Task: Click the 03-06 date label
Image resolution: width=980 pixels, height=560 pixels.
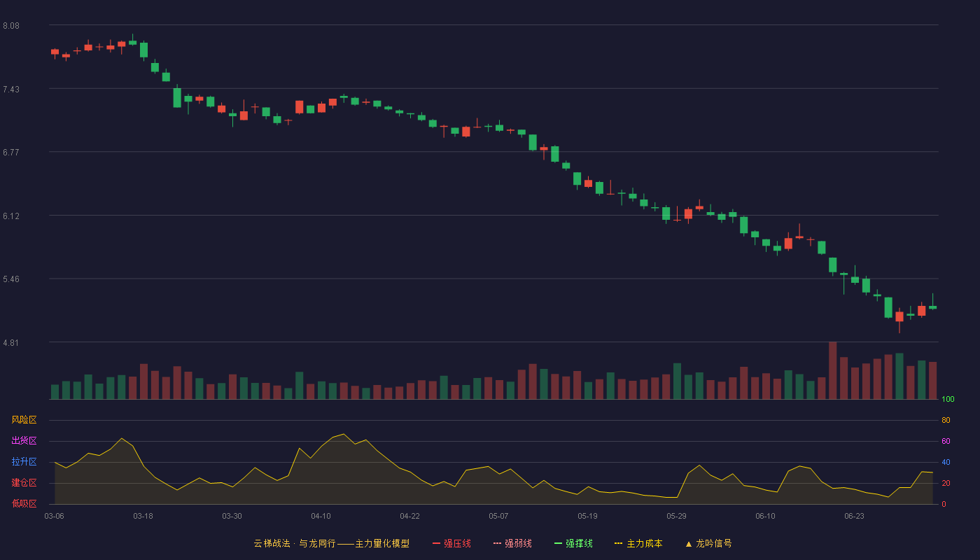Action: pos(55,516)
